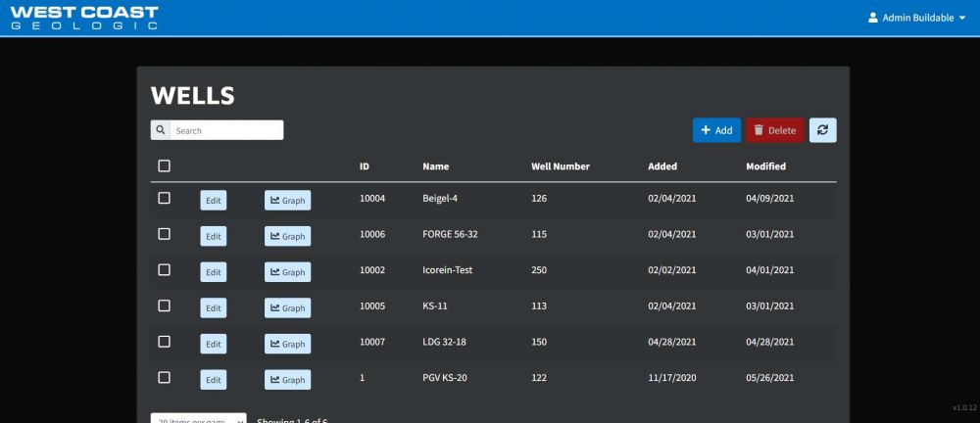Sort by the Modified column header
Viewport: 980px width, 423px height.
pyautogui.click(x=766, y=166)
